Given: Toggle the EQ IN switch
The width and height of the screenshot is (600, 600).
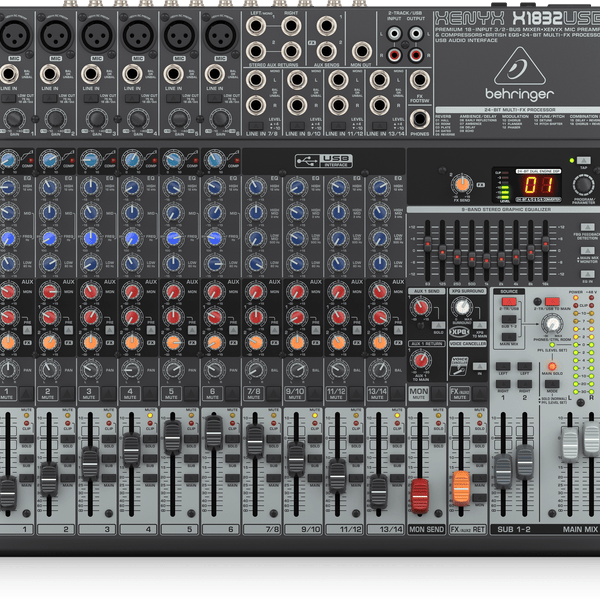Looking at the screenshot, I should tap(587, 274).
